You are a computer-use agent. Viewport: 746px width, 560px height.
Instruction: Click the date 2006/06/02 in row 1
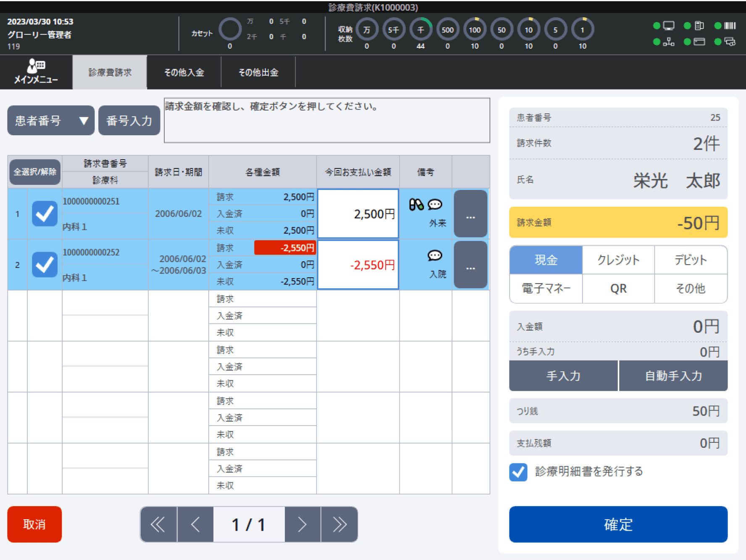(x=178, y=213)
